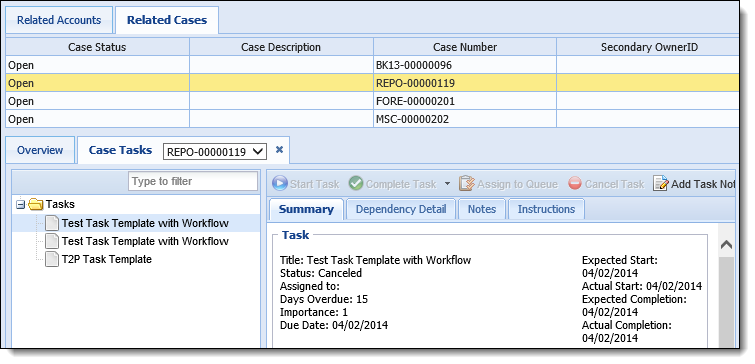Open the Notes tab
This screenshot has width=755, height=364.
[x=482, y=209]
